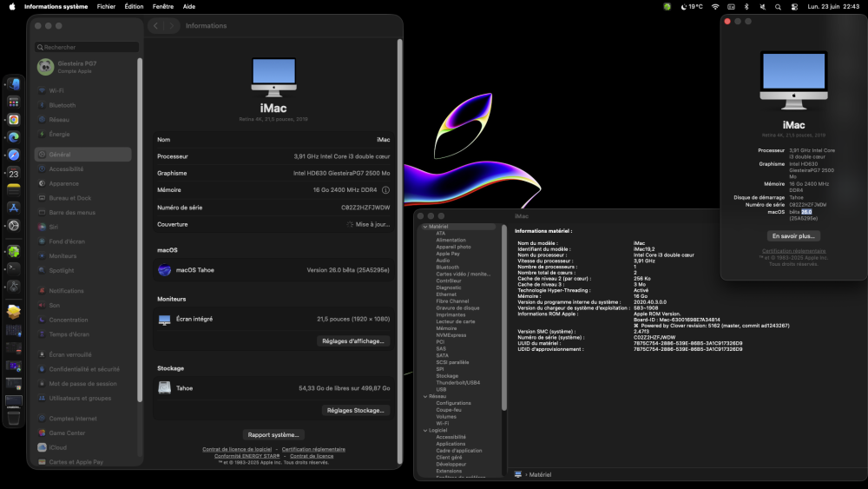Select Coupe-feu under Réseau
Screen dimensions: 868x489
point(449,410)
